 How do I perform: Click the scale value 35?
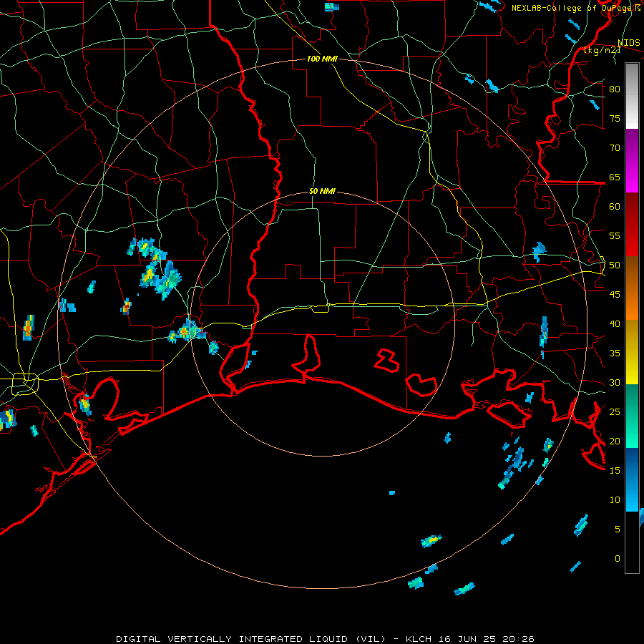(615, 353)
